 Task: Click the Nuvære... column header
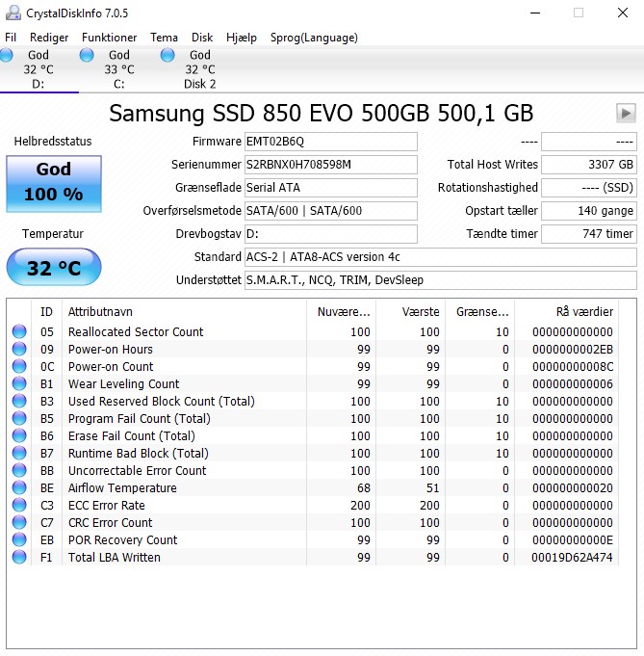tap(341, 312)
